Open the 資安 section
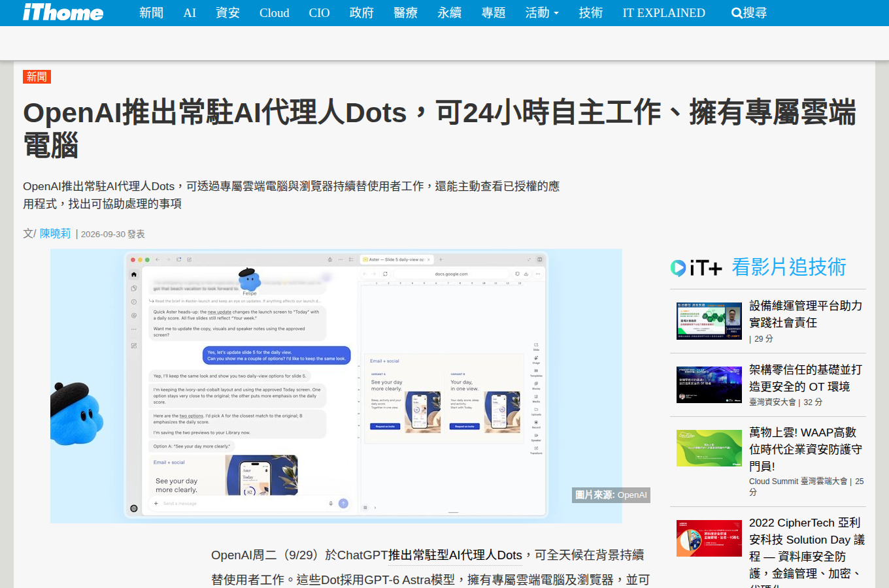The height and width of the screenshot is (588, 889). tap(227, 13)
